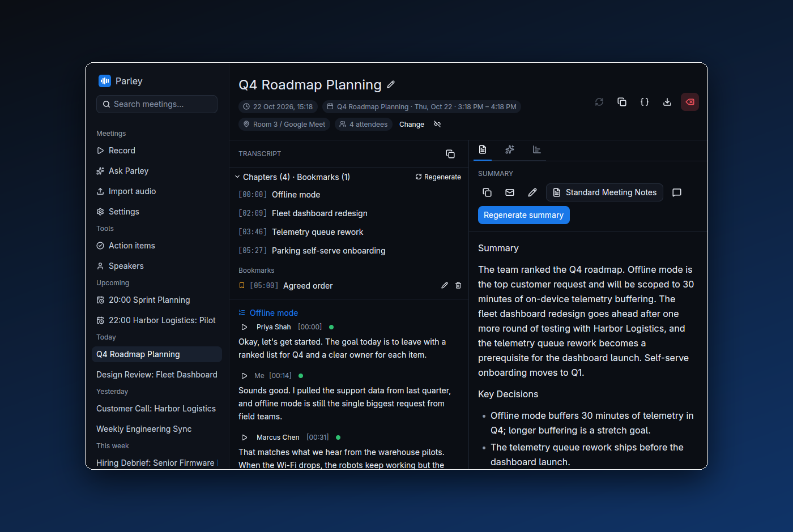Play Priya Shah's segment at 00:00
This screenshot has height=532, width=793.
pos(244,327)
